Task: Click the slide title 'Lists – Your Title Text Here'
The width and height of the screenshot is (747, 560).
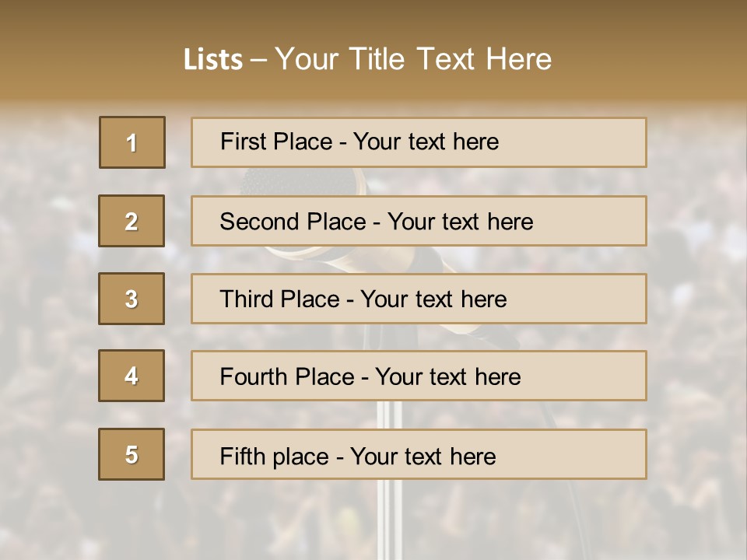Action: [367, 59]
